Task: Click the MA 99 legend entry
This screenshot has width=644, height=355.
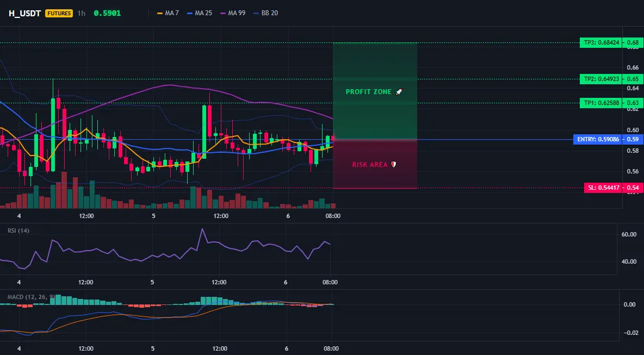Action: [233, 13]
